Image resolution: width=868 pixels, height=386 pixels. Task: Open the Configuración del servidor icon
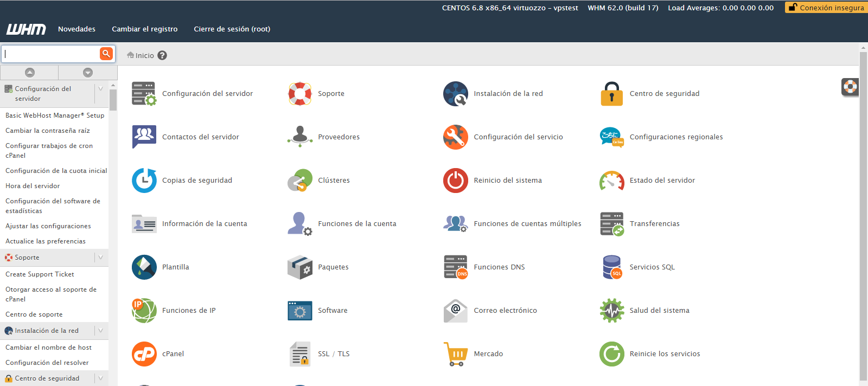[x=144, y=94]
